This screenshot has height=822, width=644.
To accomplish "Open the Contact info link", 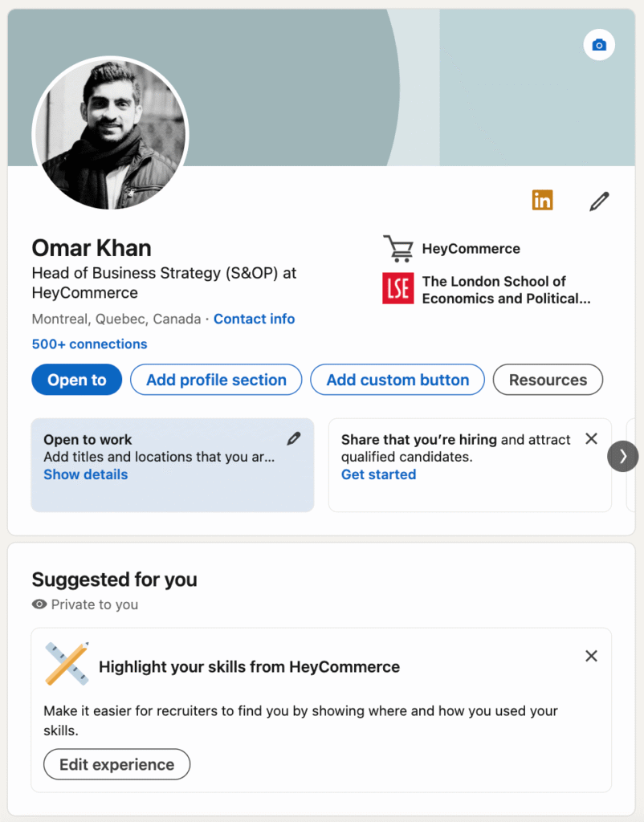I will coord(254,319).
